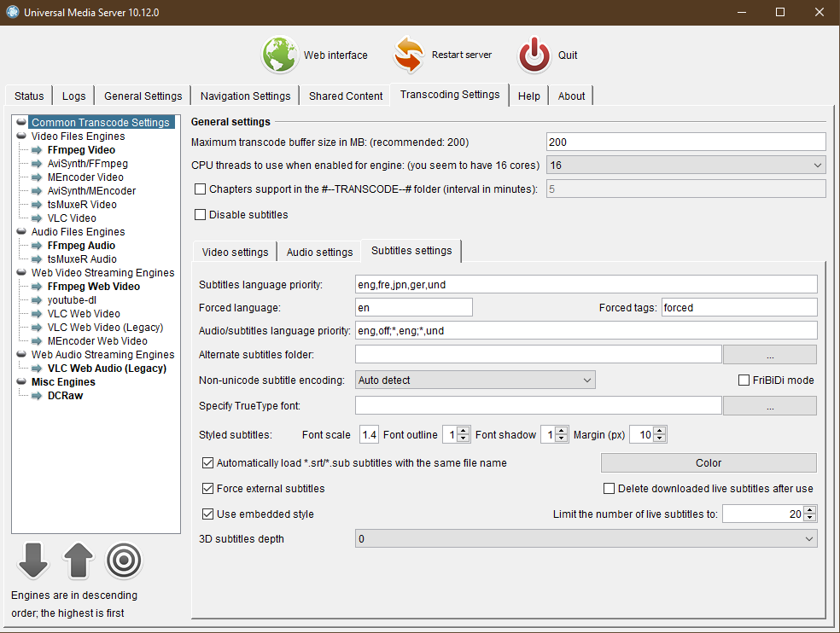The width and height of the screenshot is (840, 633).
Task: Open the Web interface globe icon
Action: click(279, 55)
